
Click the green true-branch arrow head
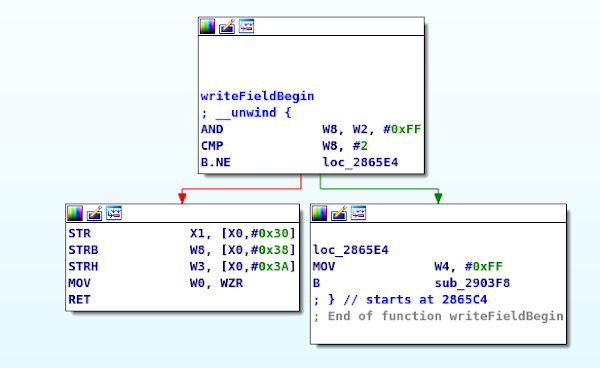[x=438, y=198]
